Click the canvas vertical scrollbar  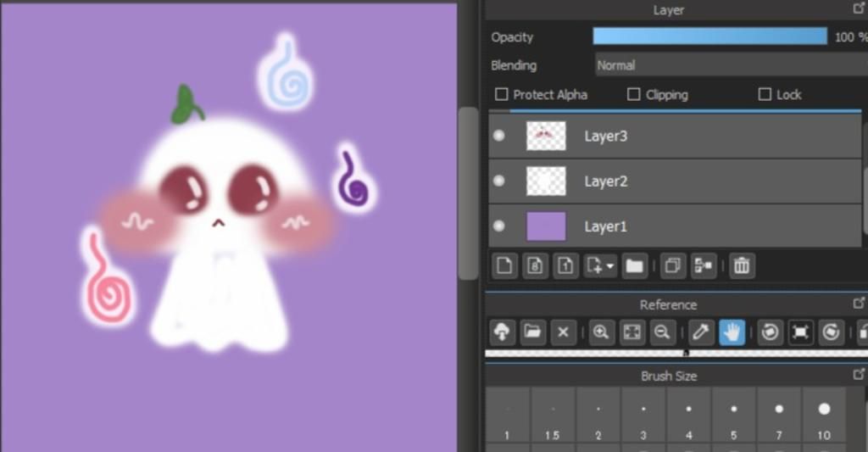click(x=468, y=193)
